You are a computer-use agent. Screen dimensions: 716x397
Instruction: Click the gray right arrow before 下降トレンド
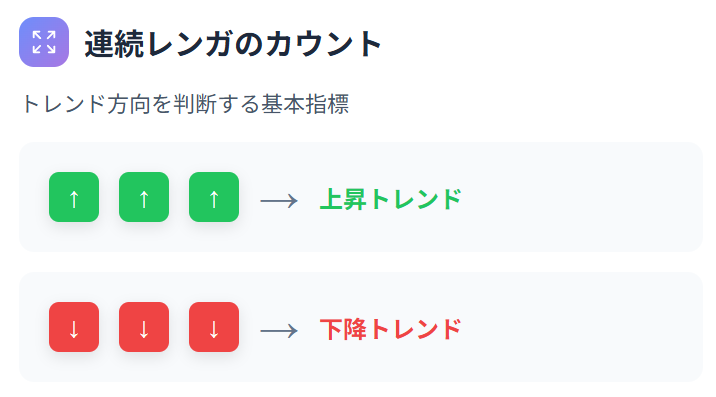(x=279, y=331)
